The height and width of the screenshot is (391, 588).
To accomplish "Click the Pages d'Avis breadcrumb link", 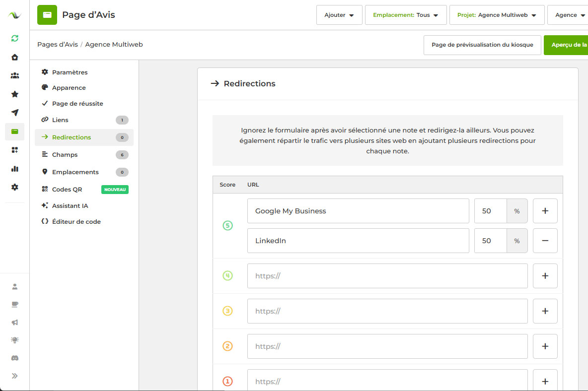I will (57, 45).
